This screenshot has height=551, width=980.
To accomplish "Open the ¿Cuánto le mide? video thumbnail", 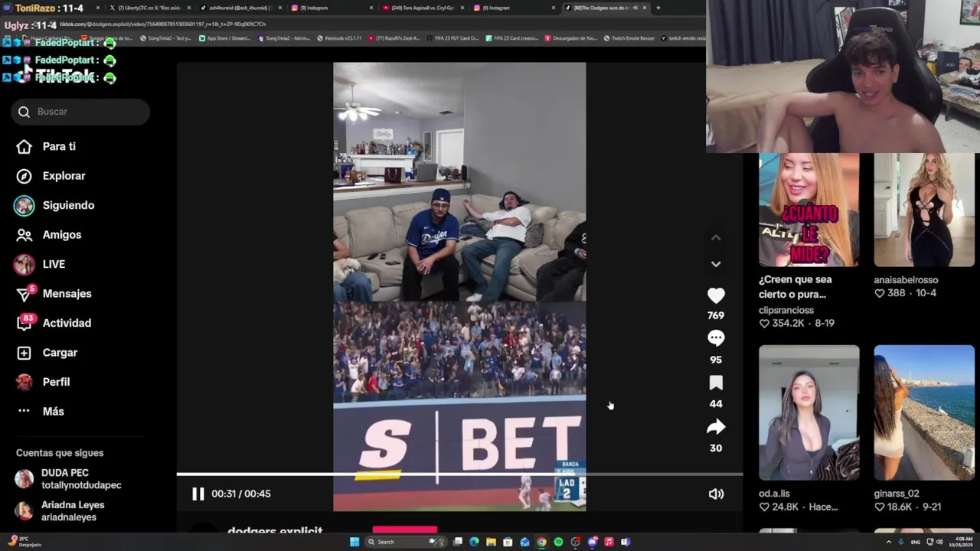I will [809, 210].
